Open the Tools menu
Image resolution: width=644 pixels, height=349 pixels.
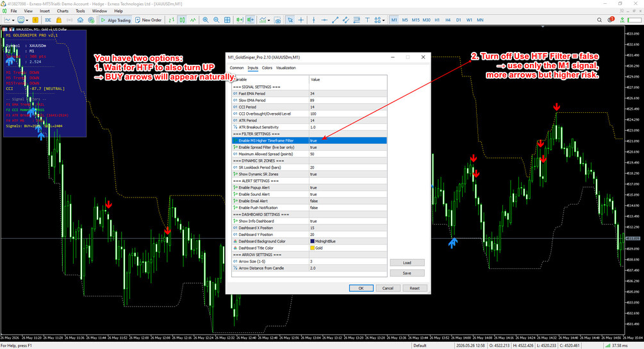(x=80, y=11)
